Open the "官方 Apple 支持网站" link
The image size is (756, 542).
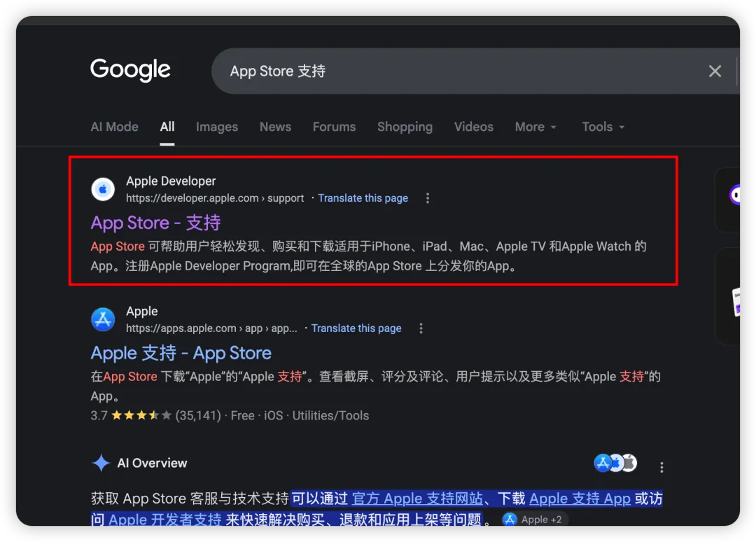click(x=417, y=499)
